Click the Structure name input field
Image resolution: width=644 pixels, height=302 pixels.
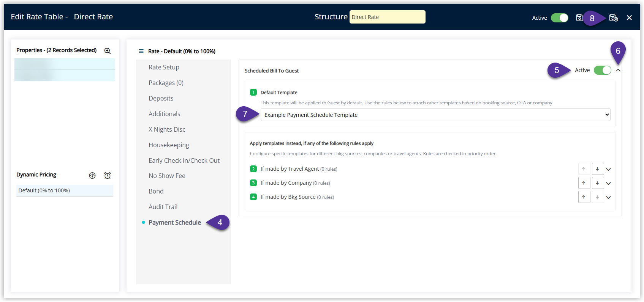387,17
